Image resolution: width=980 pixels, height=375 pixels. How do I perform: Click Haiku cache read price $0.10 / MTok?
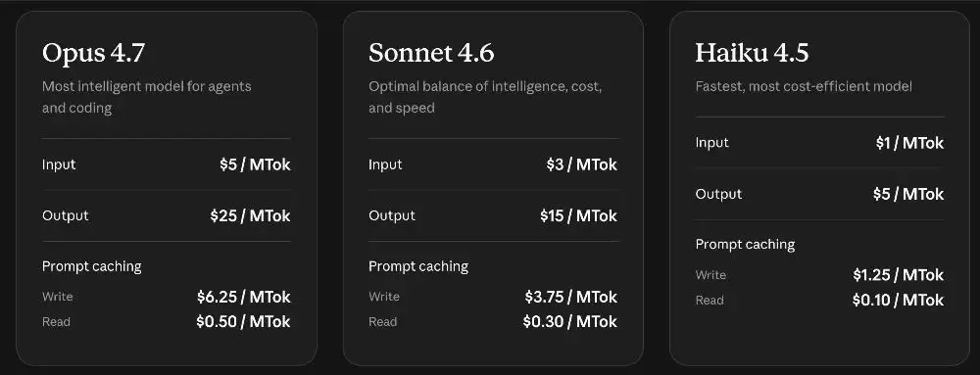(898, 301)
